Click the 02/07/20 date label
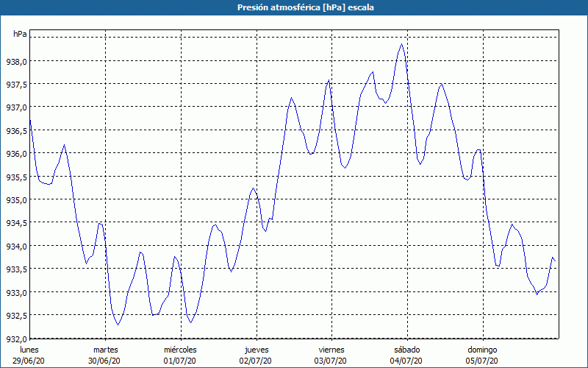The width and height of the screenshot is (588, 368). (x=255, y=361)
